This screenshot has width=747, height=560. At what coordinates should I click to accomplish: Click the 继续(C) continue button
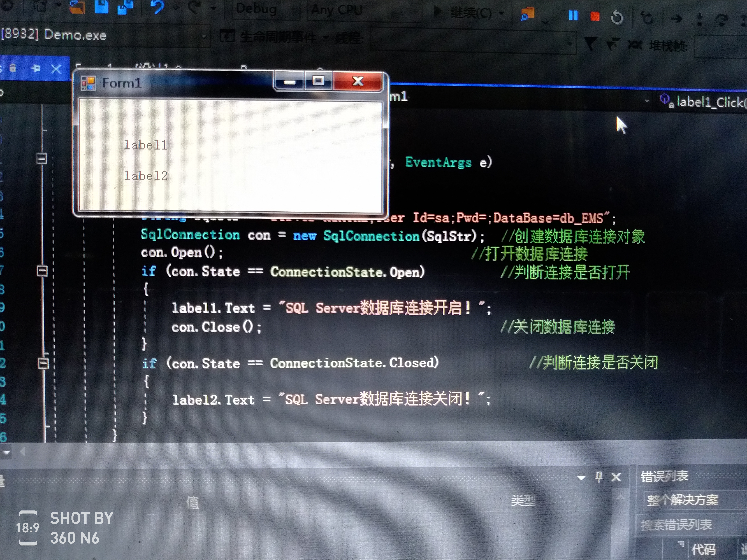pos(463,13)
